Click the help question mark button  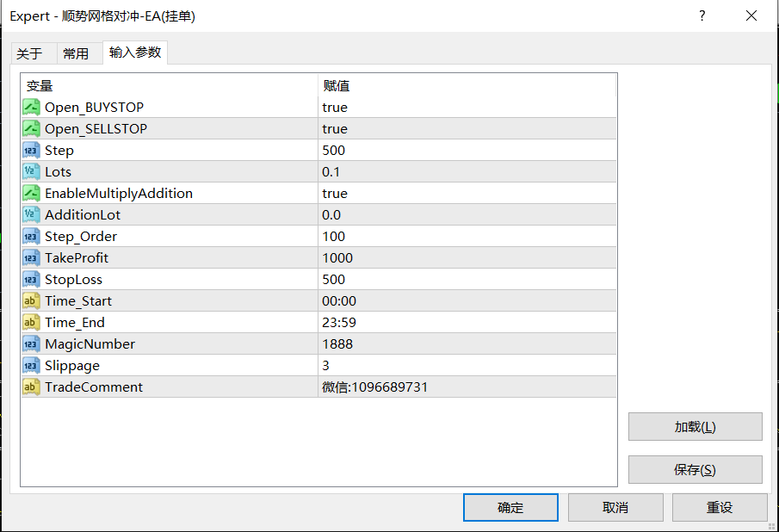click(702, 15)
